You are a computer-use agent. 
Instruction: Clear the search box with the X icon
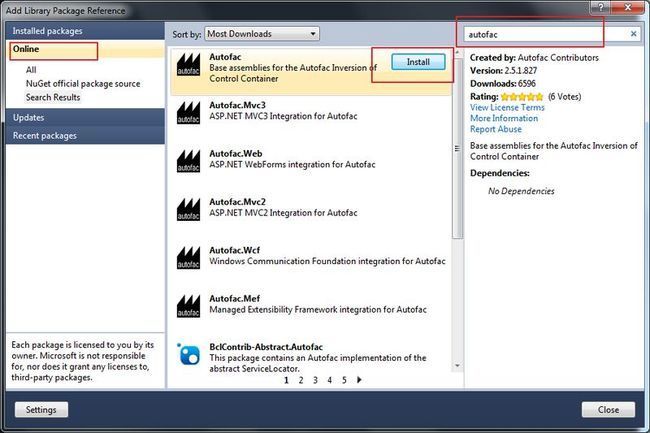pos(633,34)
